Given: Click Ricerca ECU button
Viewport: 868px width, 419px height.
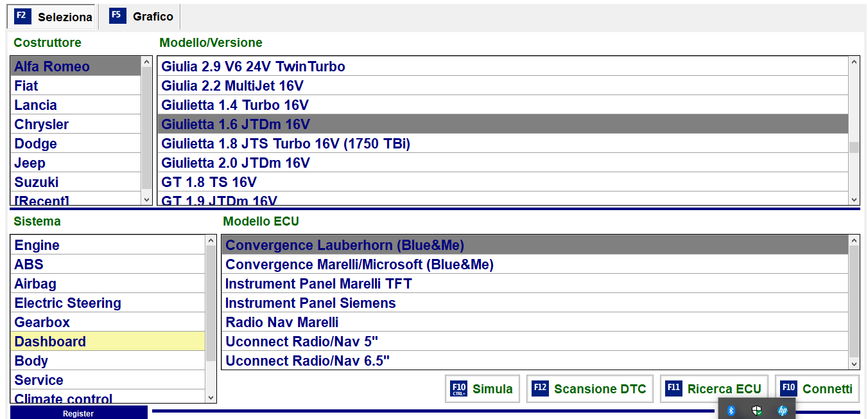Looking at the screenshot, I should (x=714, y=389).
